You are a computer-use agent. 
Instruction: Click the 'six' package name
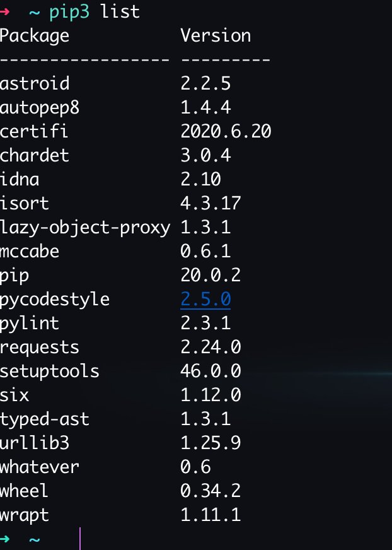coord(14,395)
